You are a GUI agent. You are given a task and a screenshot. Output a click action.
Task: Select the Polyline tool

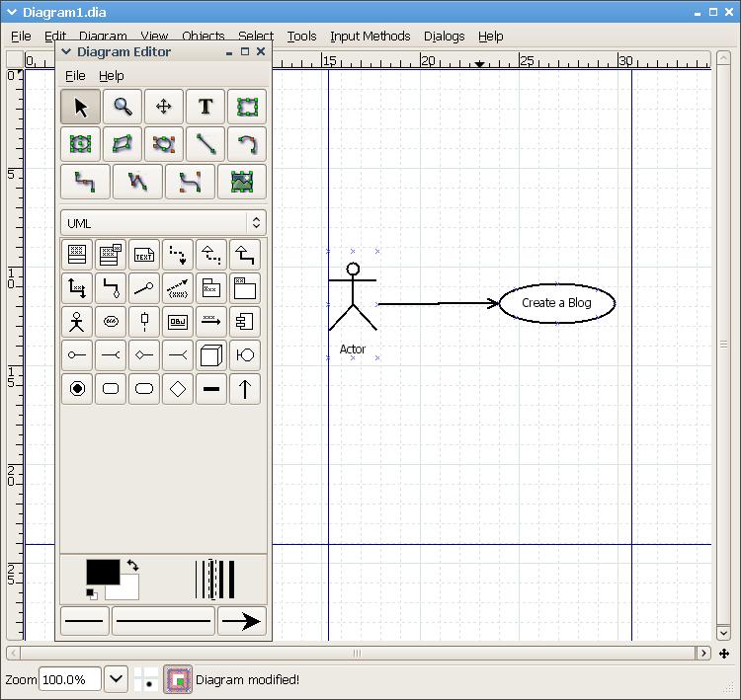coord(137,182)
